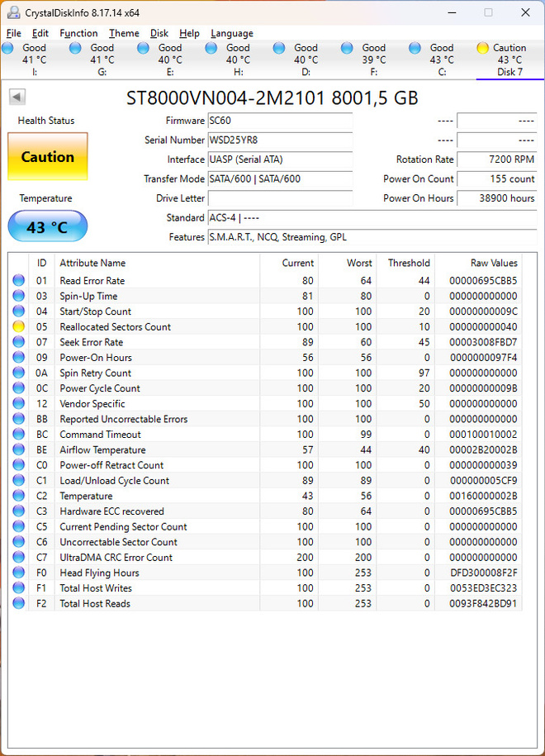Click the status orb for drive F:
The height and width of the screenshot is (756, 545).
[347, 48]
